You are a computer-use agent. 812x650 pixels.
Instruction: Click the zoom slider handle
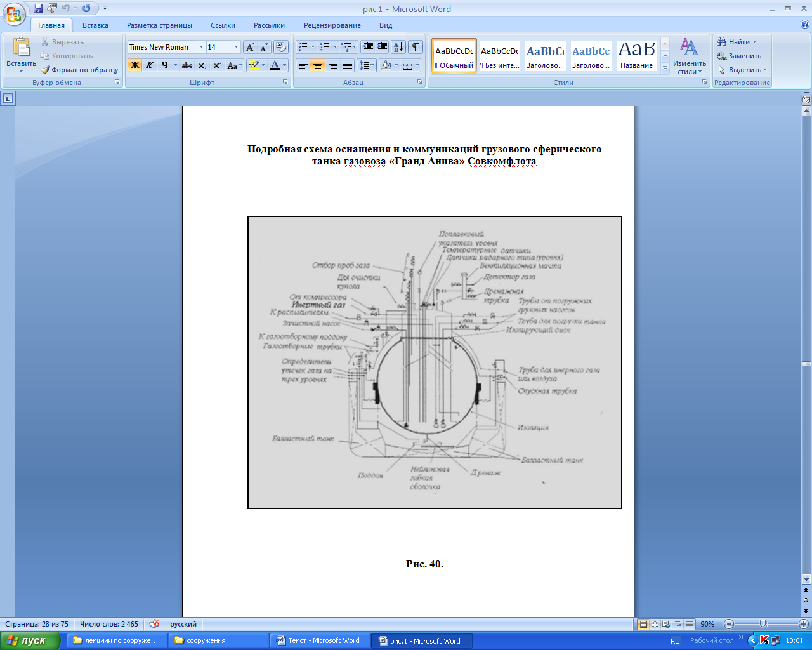(x=763, y=624)
